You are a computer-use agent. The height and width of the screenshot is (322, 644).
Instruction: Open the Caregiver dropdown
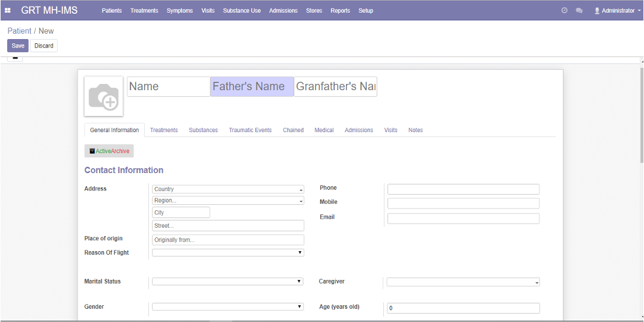tap(463, 282)
